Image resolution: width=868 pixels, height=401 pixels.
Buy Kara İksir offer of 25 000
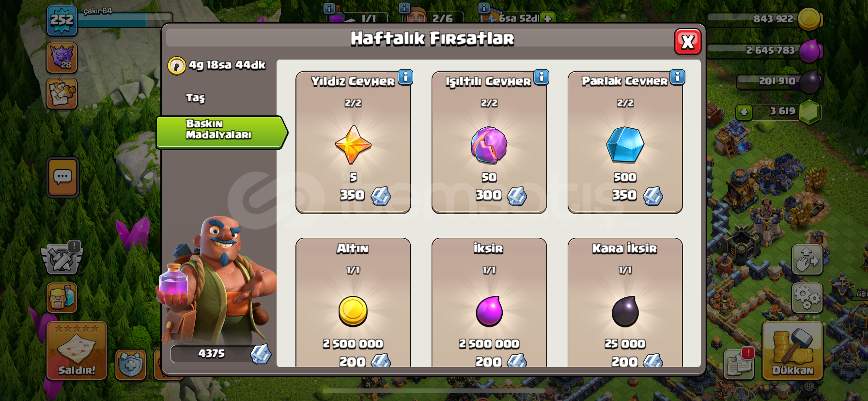[625, 303]
